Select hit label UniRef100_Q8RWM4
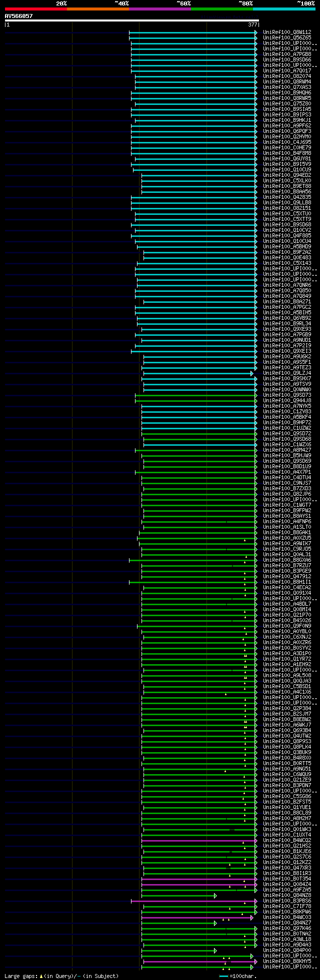Screen dimensions: 320x980 (287, 82)
